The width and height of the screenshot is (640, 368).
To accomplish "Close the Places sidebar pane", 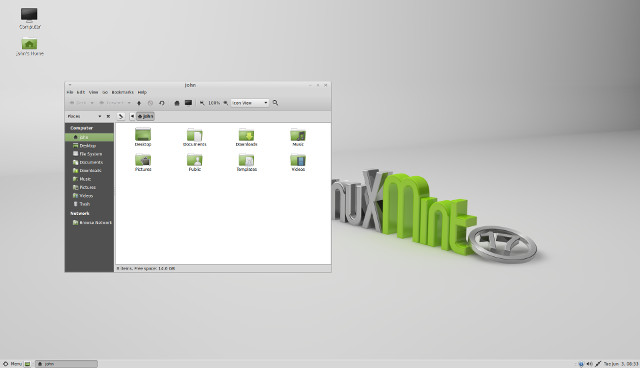I will click(108, 116).
